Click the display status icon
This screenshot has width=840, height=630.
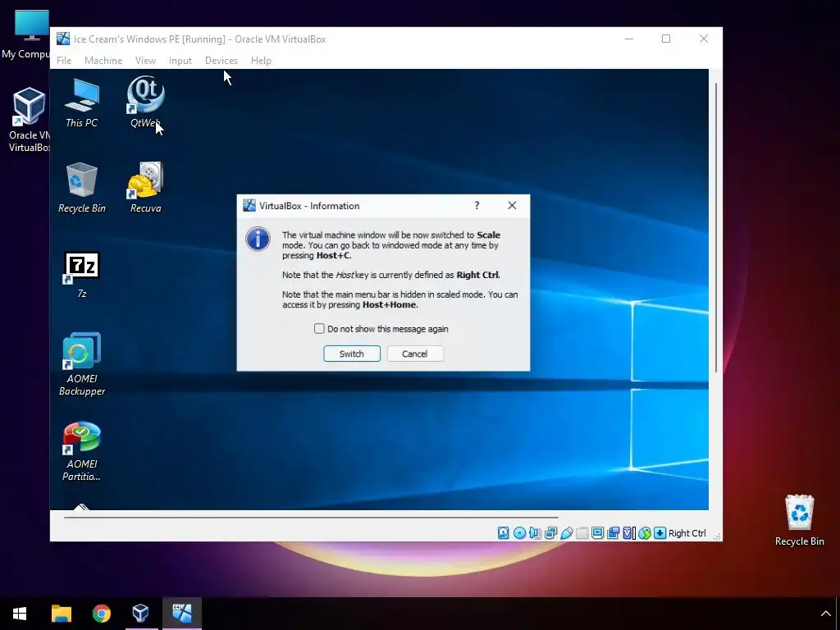(x=597, y=533)
